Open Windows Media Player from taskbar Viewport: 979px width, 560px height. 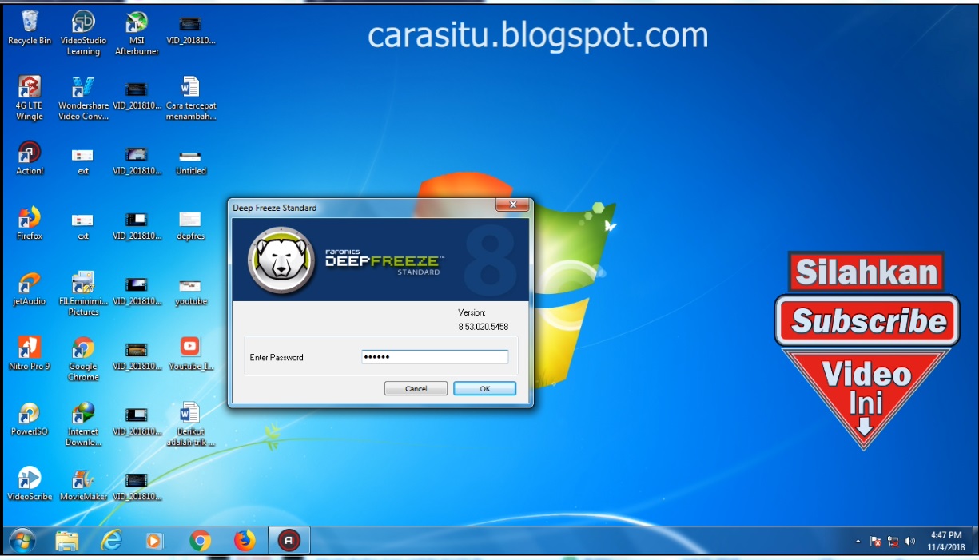pos(155,541)
